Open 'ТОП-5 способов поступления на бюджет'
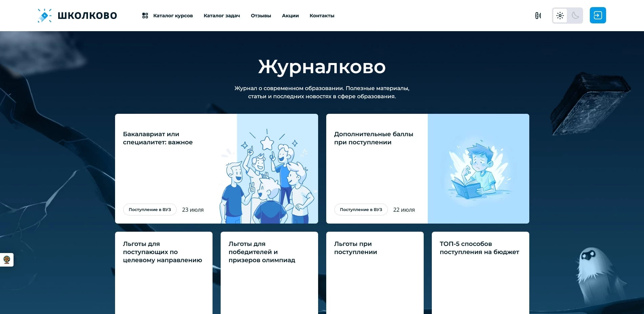The image size is (644, 314). coord(480,248)
